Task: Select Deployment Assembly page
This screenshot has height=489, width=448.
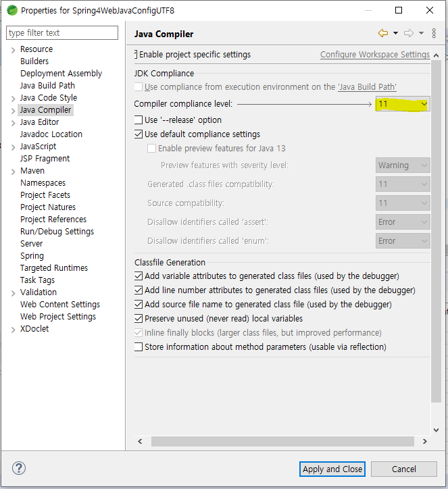Action: pyautogui.click(x=61, y=74)
